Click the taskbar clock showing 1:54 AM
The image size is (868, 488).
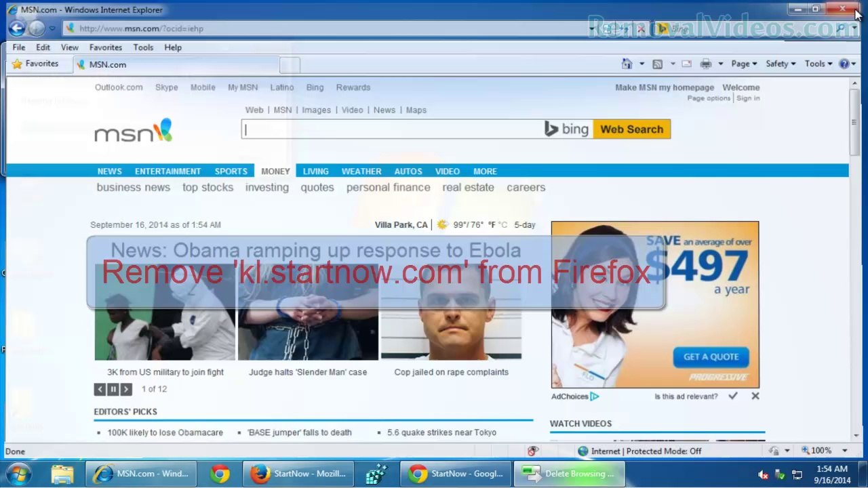point(832,474)
